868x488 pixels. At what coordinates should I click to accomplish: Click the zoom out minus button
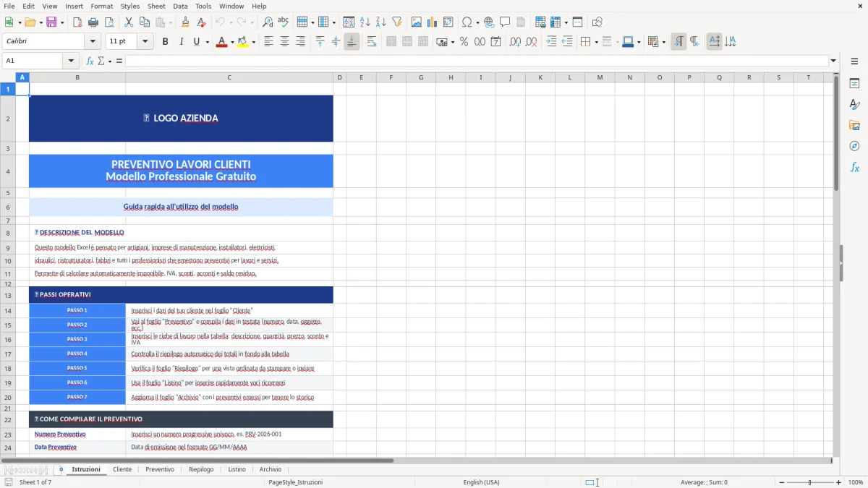[780, 482]
